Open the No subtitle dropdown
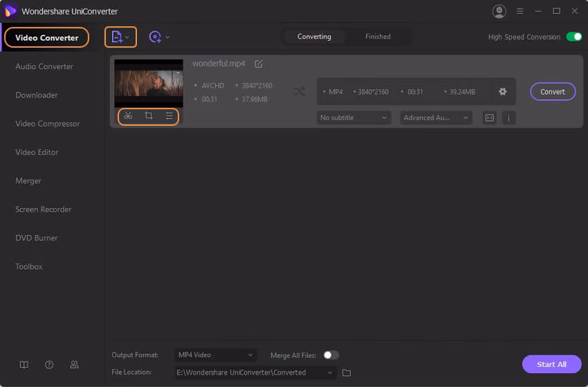This screenshot has width=588, height=387. coord(353,118)
